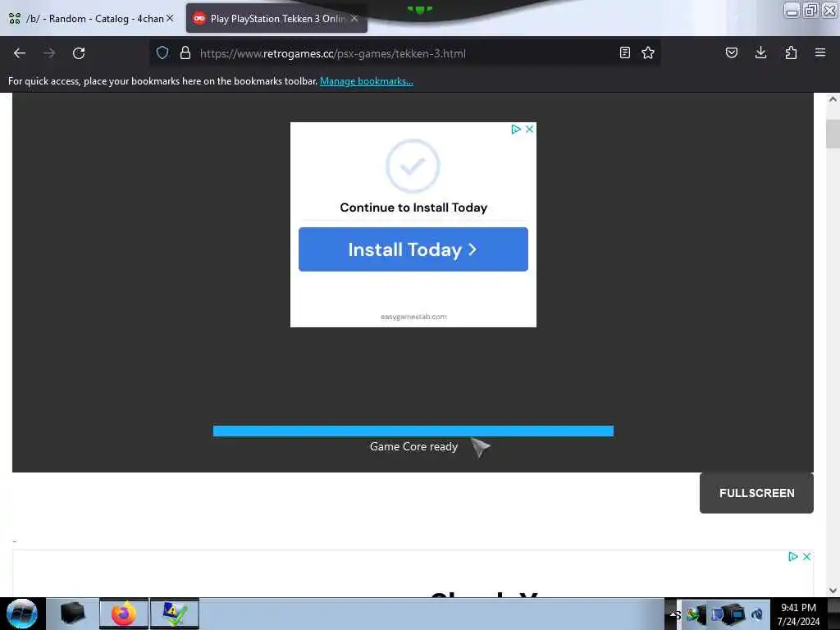The width and height of the screenshot is (840, 630).
Task: Bookmark this page with the star
Action: [x=648, y=52]
